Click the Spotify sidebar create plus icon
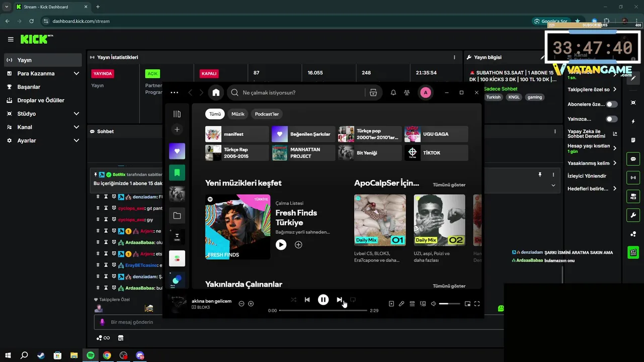This screenshot has height=362, width=644. click(x=177, y=130)
